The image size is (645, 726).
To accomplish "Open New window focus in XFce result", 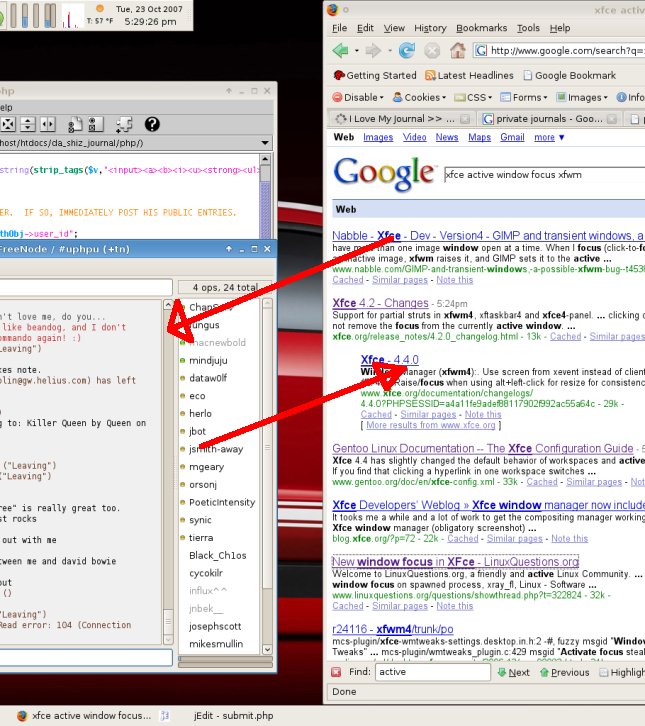I will [455, 562].
